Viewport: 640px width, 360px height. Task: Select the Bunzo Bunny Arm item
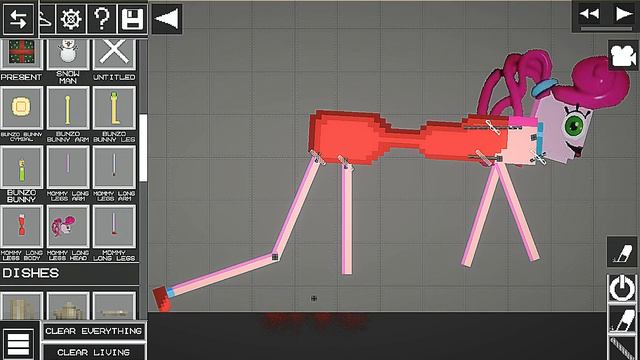coord(68,108)
